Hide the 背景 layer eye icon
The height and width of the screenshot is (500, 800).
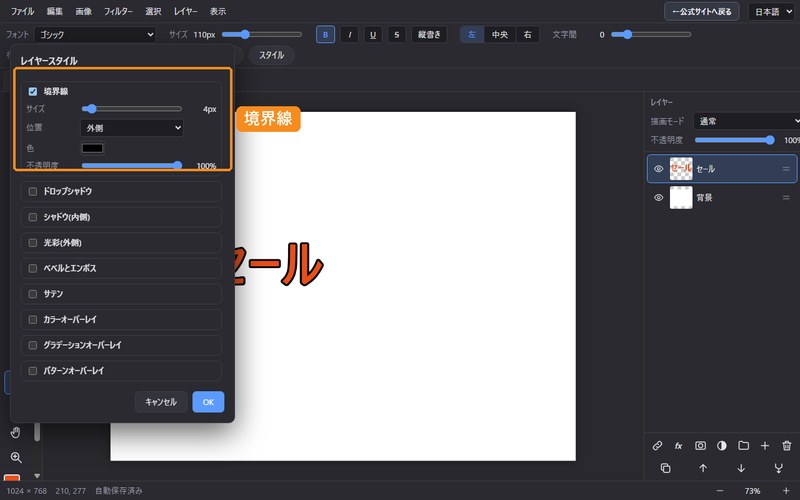pyautogui.click(x=658, y=197)
